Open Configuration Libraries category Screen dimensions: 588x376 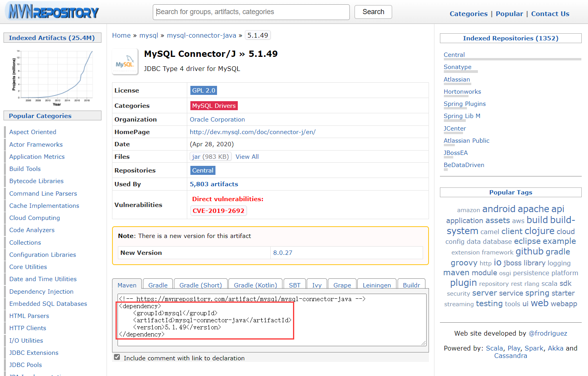[43, 254]
